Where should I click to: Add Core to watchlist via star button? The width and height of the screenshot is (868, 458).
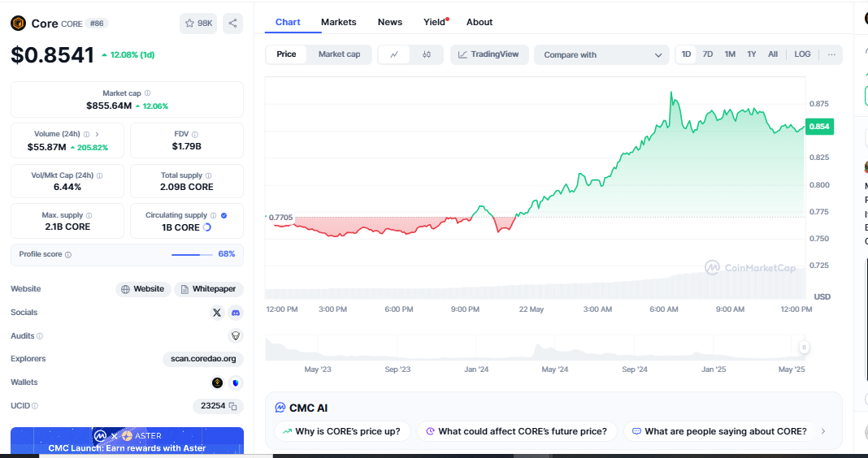198,24
